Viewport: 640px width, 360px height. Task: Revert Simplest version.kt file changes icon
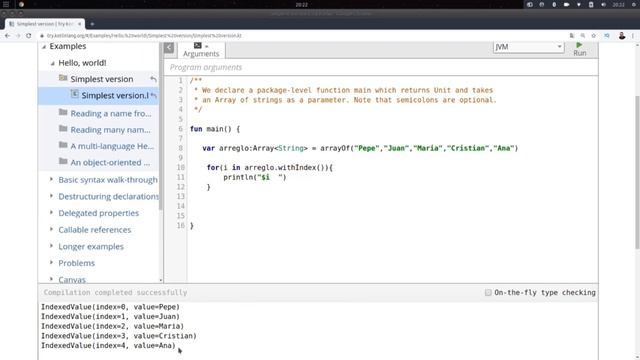pyautogui.click(x=154, y=95)
